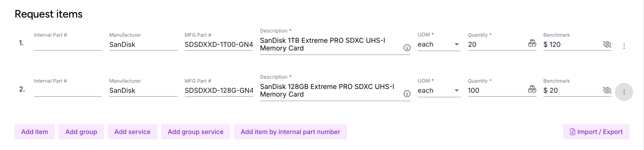This screenshot has width=644, height=150.
Task: Click Quantity field showing 100
Action: 497,91
